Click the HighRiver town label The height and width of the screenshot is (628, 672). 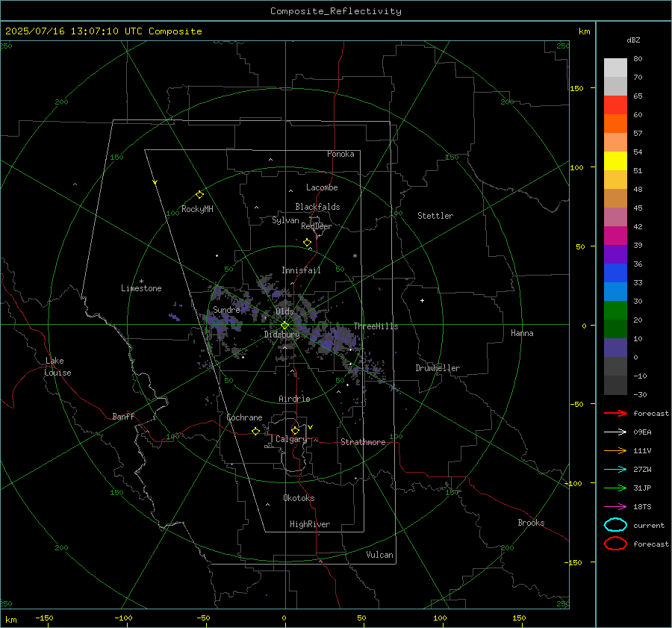(310, 524)
